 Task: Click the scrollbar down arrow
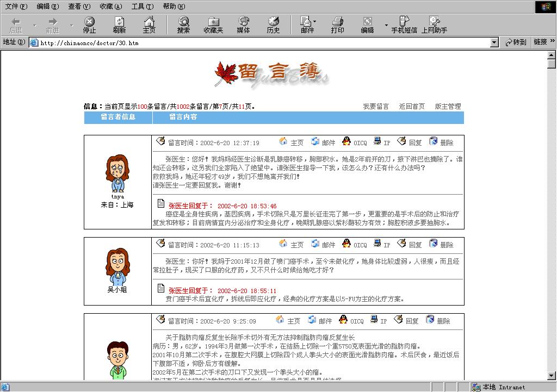pos(552,376)
